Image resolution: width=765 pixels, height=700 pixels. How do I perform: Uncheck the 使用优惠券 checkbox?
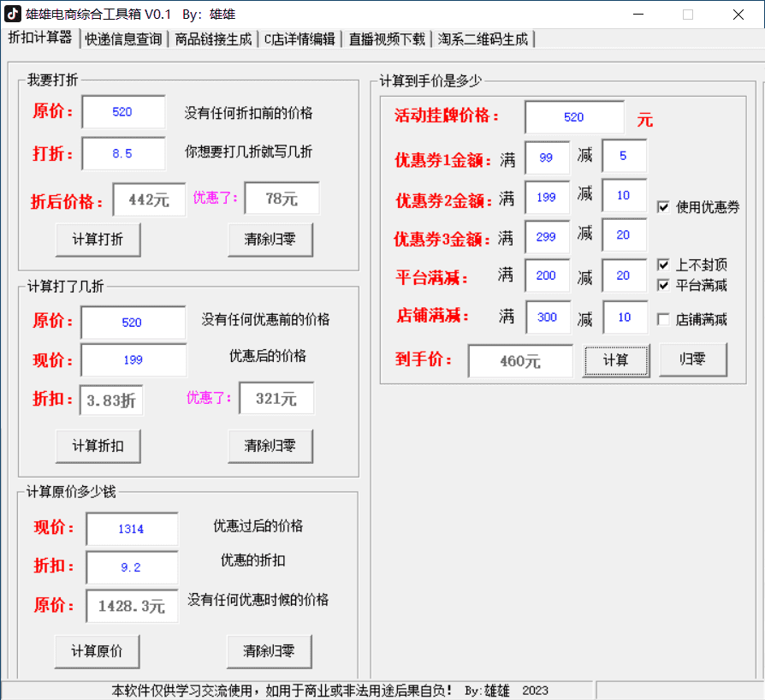pos(663,207)
